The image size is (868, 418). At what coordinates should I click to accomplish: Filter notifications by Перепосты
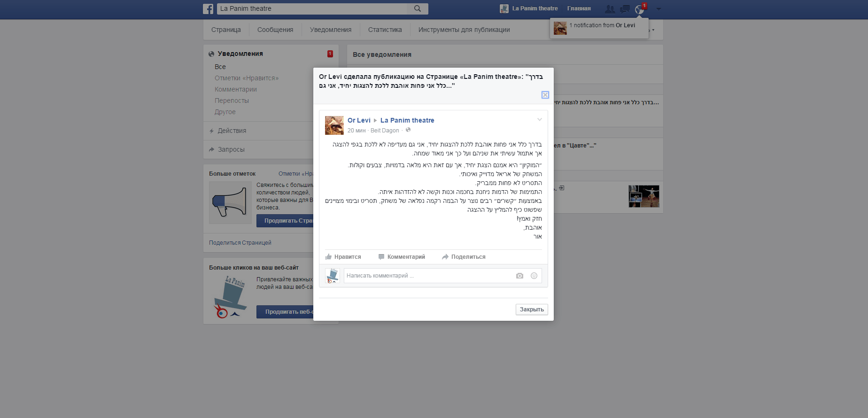point(232,101)
